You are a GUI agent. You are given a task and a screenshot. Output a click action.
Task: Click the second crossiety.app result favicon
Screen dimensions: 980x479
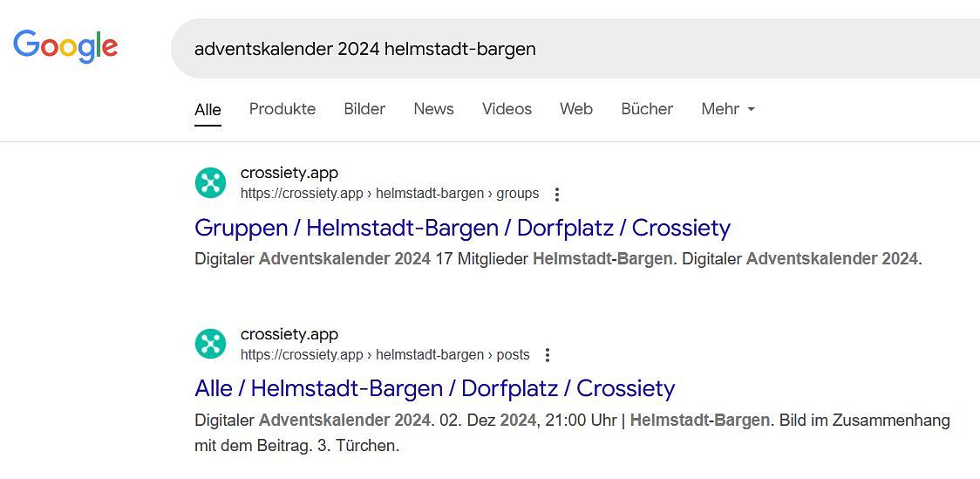tap(210, 344)
